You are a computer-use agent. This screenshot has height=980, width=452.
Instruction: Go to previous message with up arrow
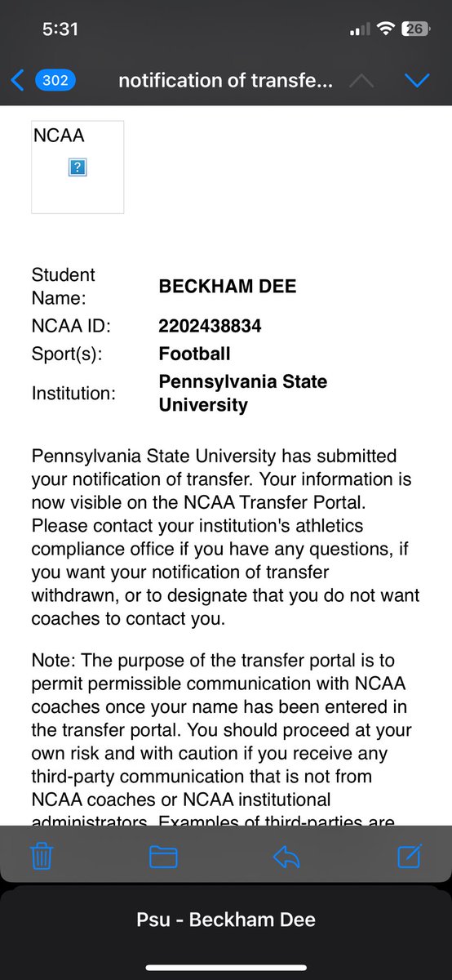coord(363,80)
